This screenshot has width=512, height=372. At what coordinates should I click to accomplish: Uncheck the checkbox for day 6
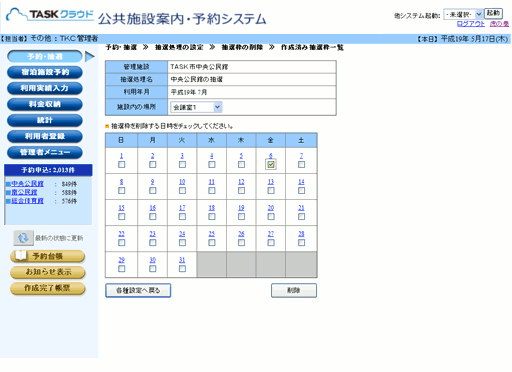pos(271,164)
